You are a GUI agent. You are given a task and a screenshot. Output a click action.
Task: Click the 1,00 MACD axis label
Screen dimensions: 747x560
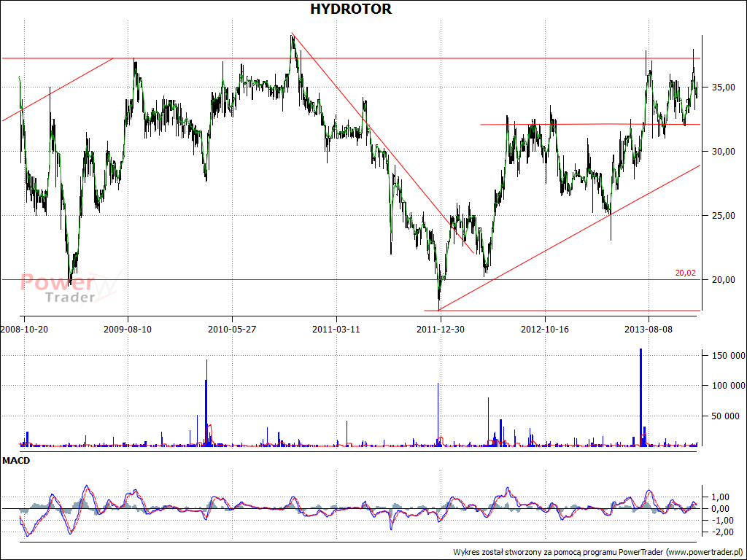pyautogui.click(x=719, y=497)
